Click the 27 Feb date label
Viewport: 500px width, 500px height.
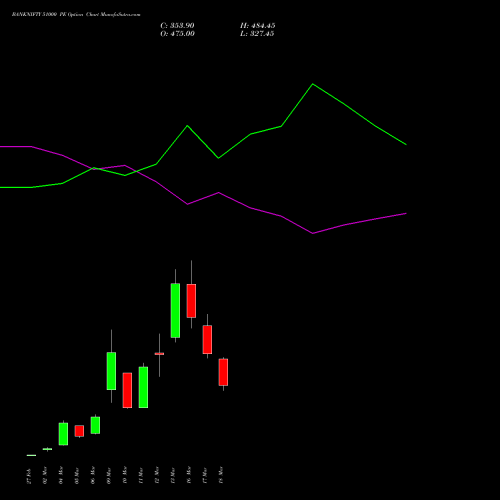tap(29, 476)
